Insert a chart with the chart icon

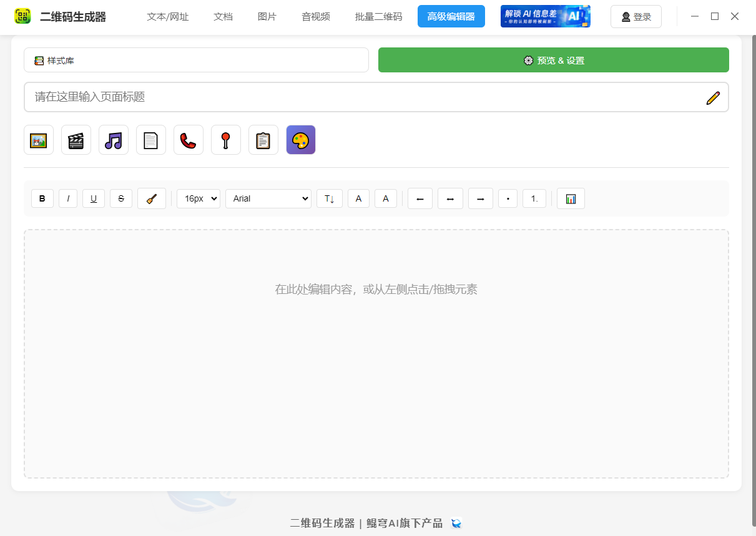pos(571,198)
